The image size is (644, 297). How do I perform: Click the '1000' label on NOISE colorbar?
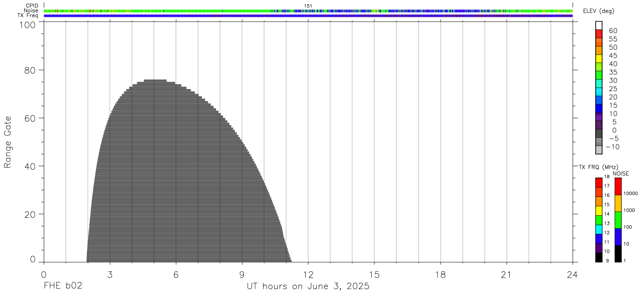[x=629, y=211]
